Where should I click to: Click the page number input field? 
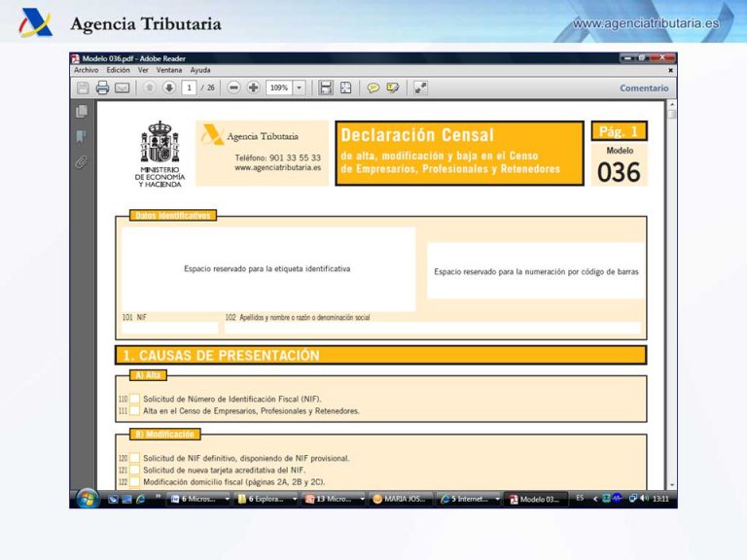click(x=189, y=87)
